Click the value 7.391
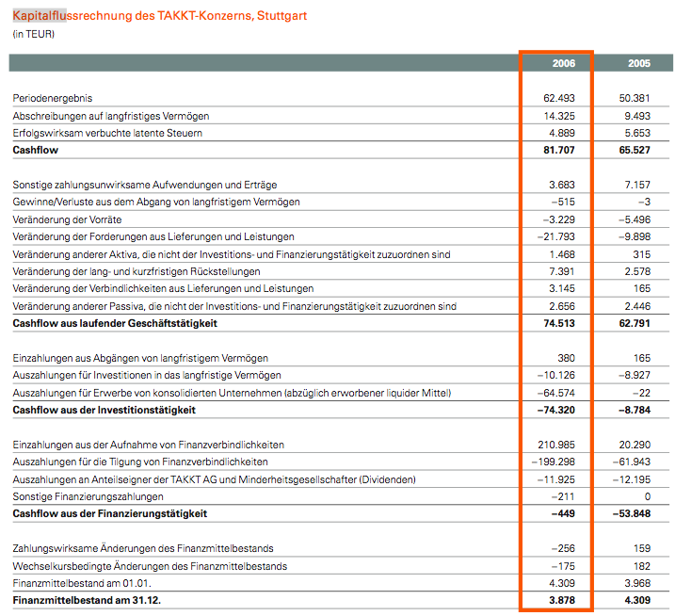The height and width of the screenshot is (616, 691). coord(562,271)
